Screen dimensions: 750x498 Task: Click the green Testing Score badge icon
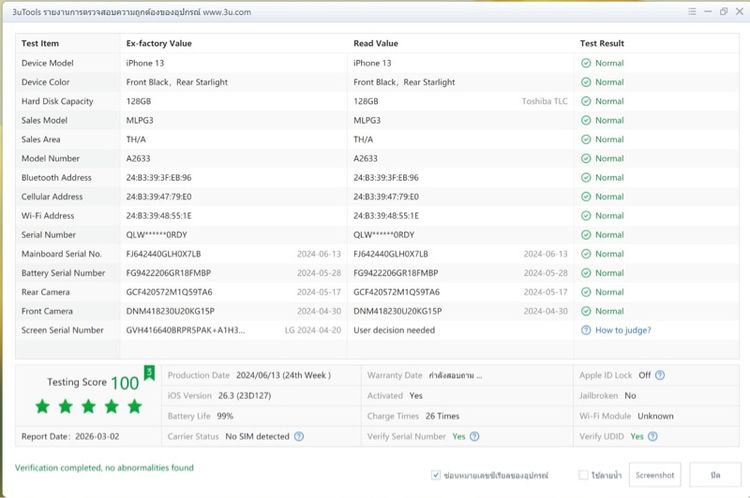point(149,373)
